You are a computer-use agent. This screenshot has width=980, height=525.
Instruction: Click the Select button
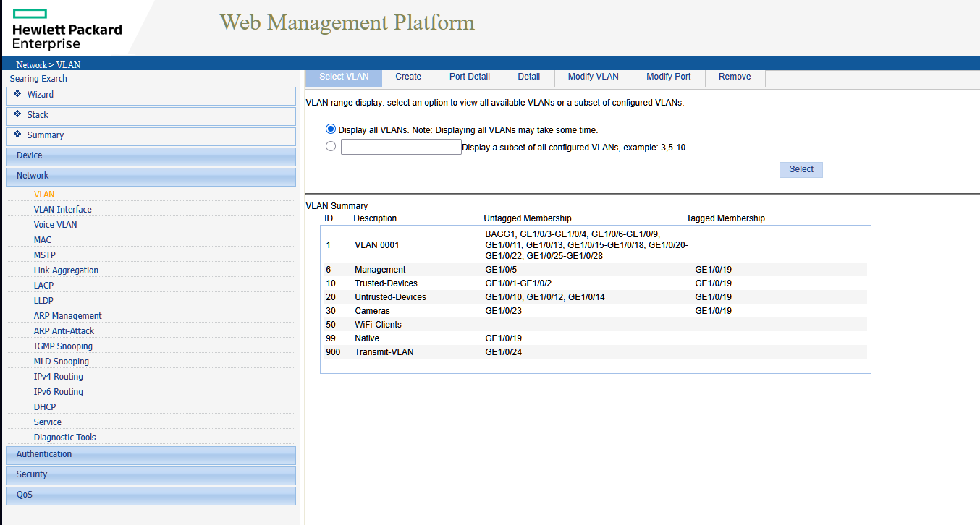coord(801,169)
